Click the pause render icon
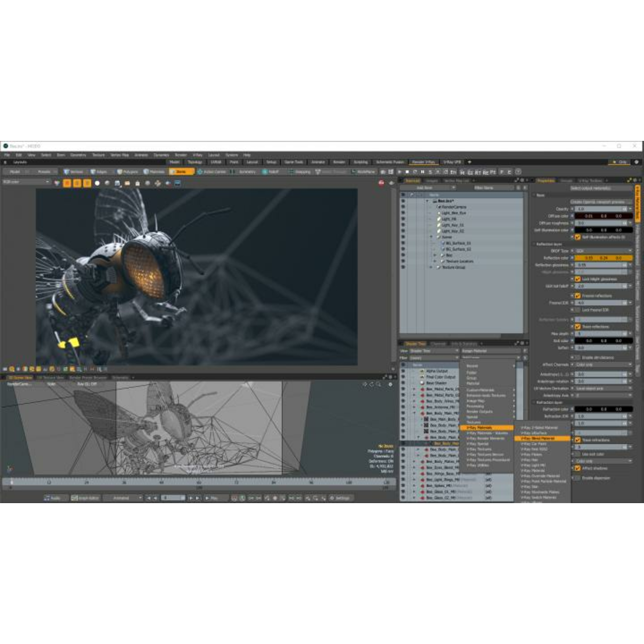The image size is (644, 644). 423,172
